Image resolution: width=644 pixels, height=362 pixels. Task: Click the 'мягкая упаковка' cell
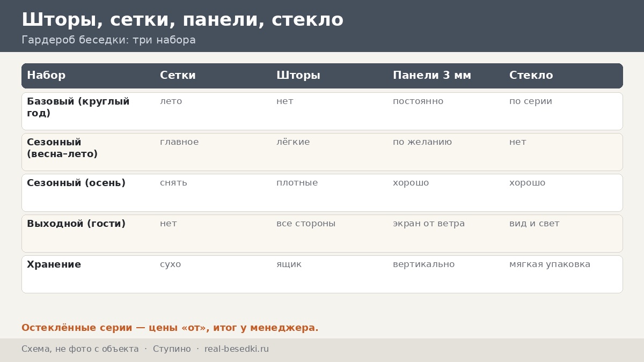550,264
